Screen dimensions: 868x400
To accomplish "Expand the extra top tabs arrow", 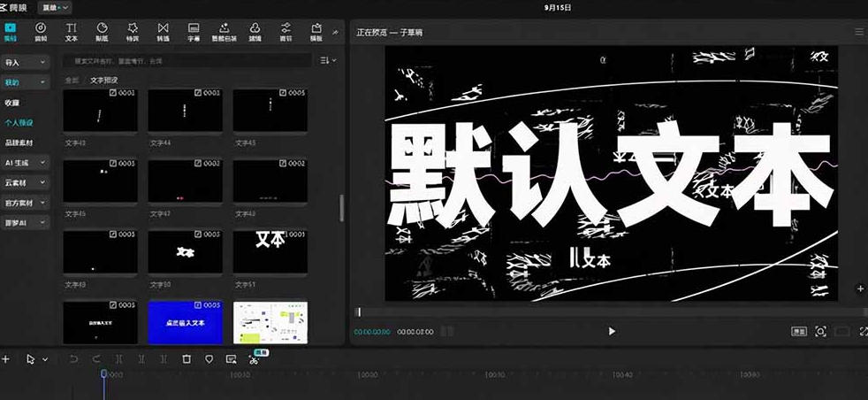I will [x=335, y=33].
